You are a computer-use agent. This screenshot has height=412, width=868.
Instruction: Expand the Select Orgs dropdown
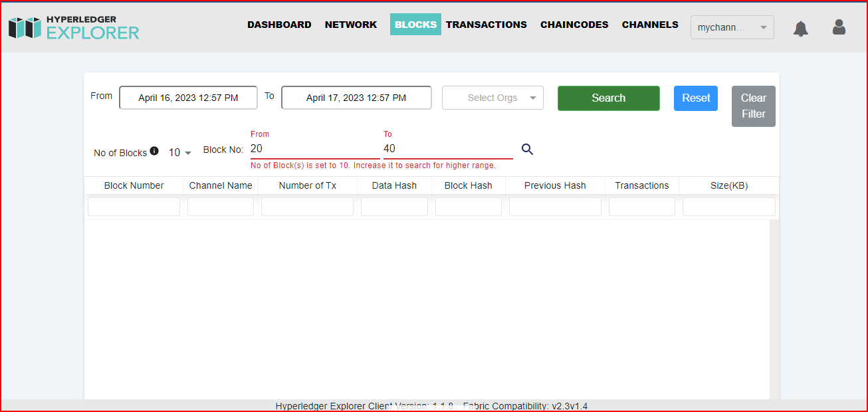pyautogui.click(x=492, y=98)
